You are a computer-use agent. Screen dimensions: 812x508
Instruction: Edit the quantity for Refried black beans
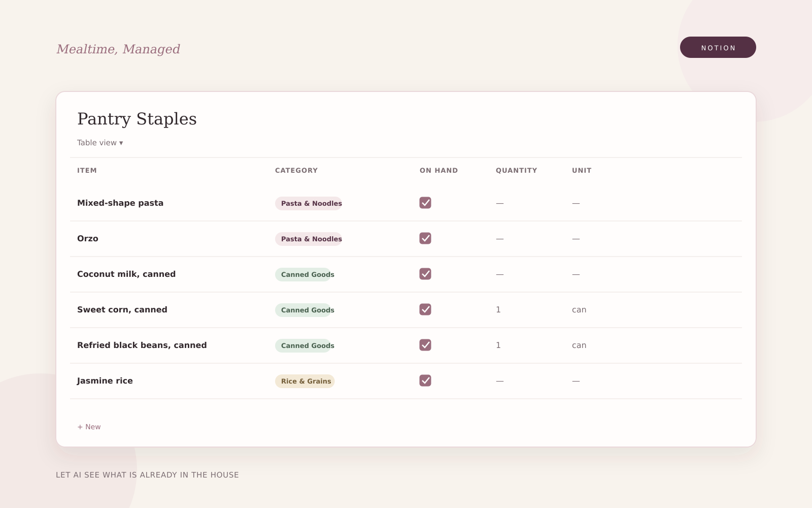tap(498, 345)
